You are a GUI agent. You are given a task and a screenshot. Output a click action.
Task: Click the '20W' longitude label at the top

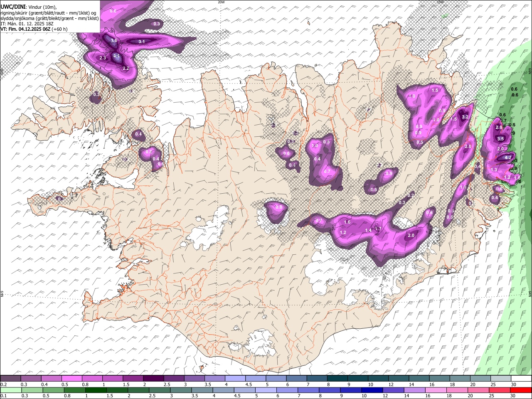tap(221, 2)
